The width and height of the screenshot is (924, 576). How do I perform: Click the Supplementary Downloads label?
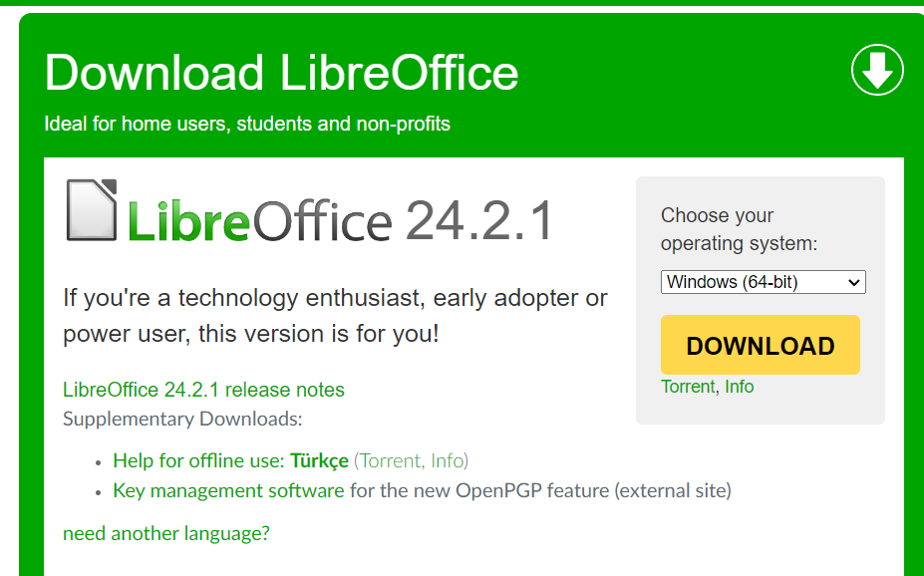pyautogui.click(x=182, y=419)
